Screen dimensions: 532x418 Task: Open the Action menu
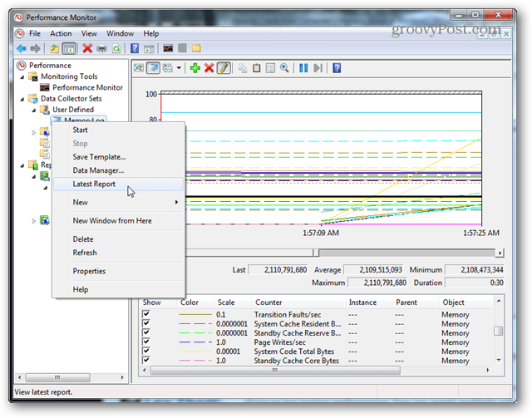(x=61, y=33)
